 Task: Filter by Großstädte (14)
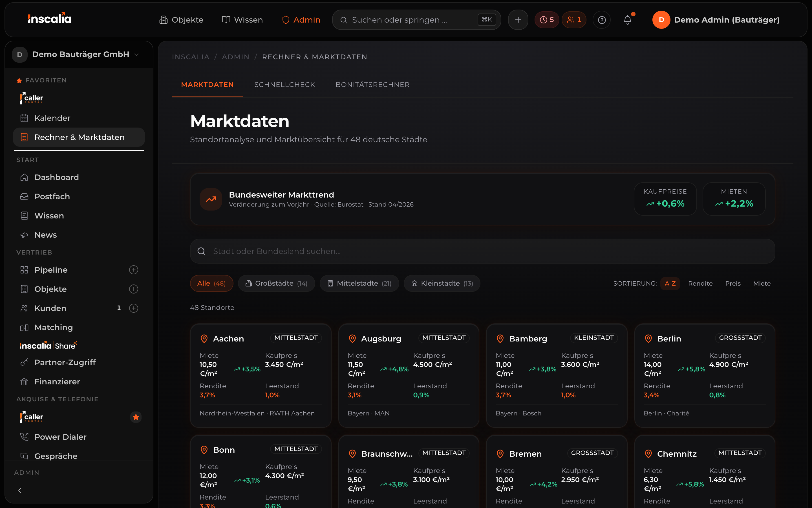pos(277,283)
